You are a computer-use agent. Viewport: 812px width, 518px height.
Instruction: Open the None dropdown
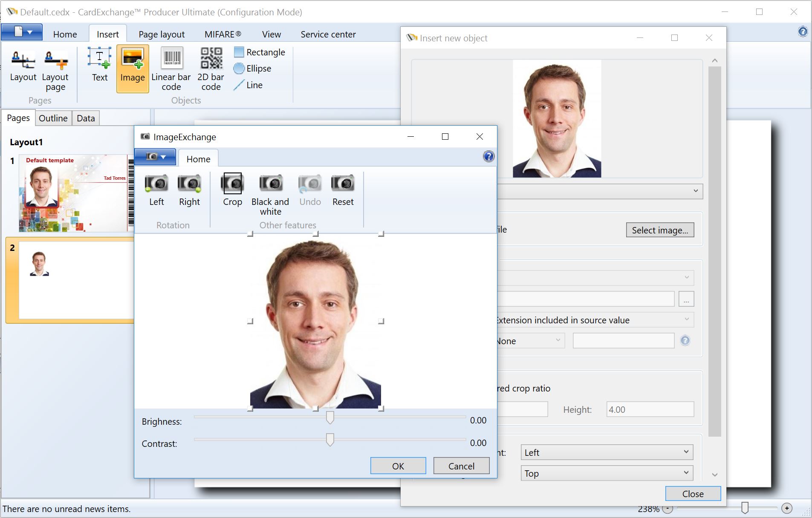click(531, 341)
